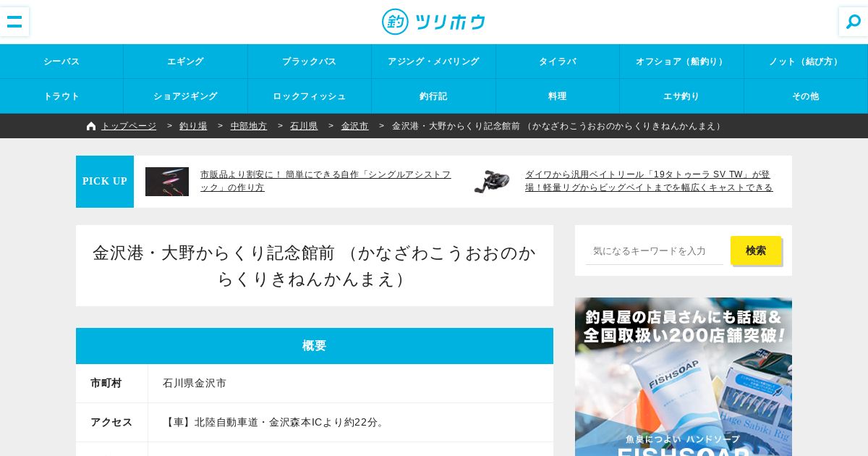Go to 石川県 breadcrumb link
868x456 pixels.
[x=304, y=126]
